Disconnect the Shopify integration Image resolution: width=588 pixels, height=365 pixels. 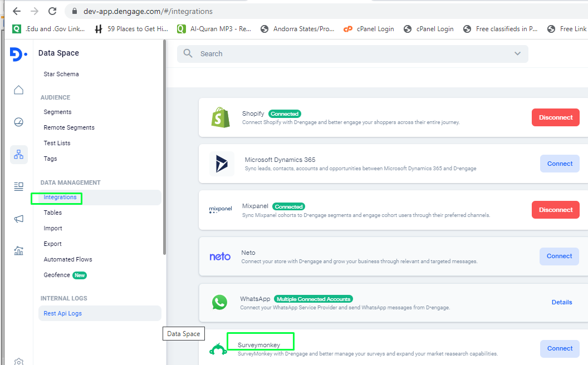click(555, 117)
